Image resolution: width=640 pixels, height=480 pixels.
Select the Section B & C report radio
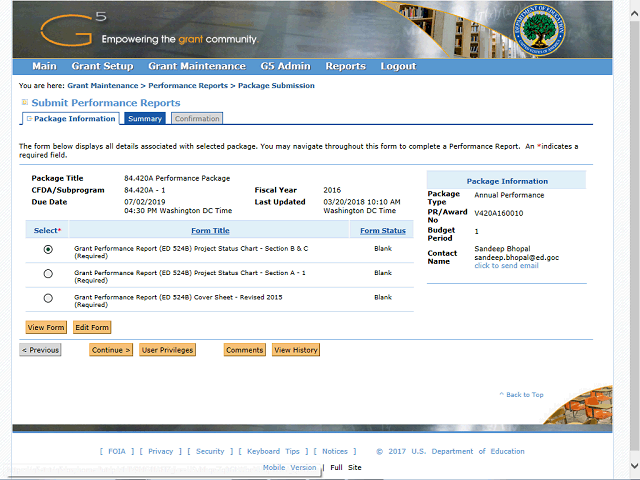click(48, 249)
